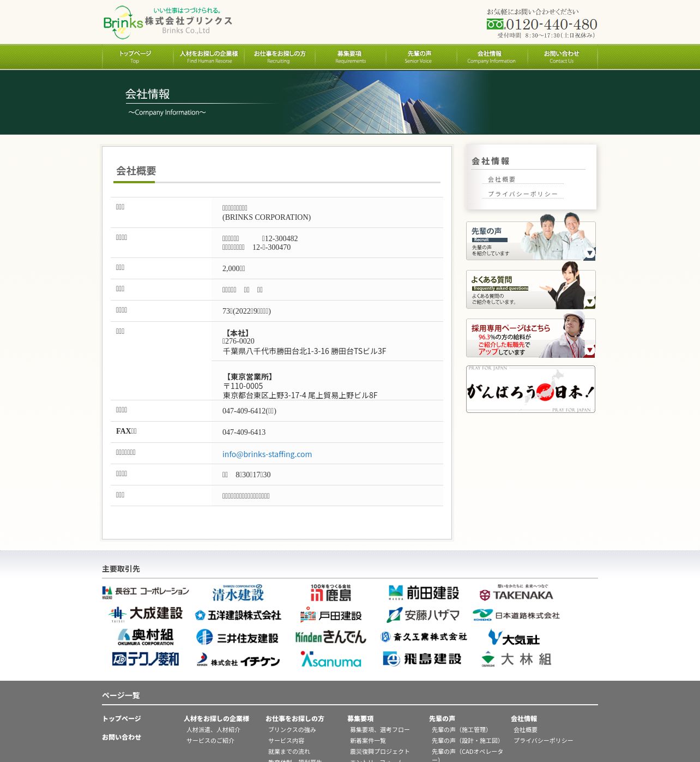
Task: Click 戸田建設 logo
Action: pyautogui.click(x=331, y=615)
